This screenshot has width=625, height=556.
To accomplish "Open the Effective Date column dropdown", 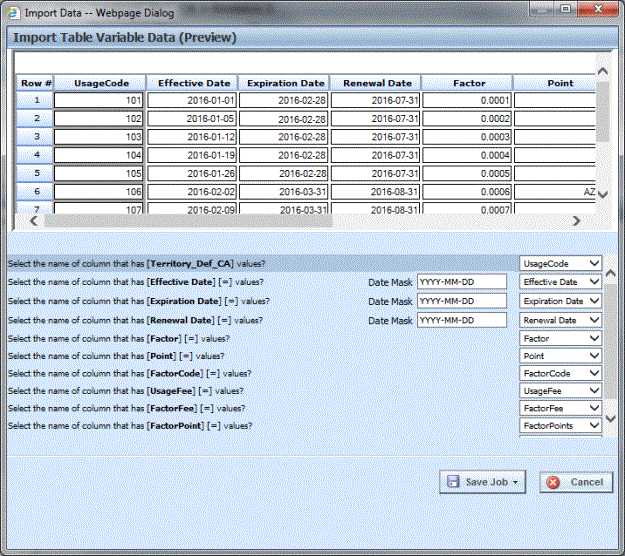I will click(560, 282).
